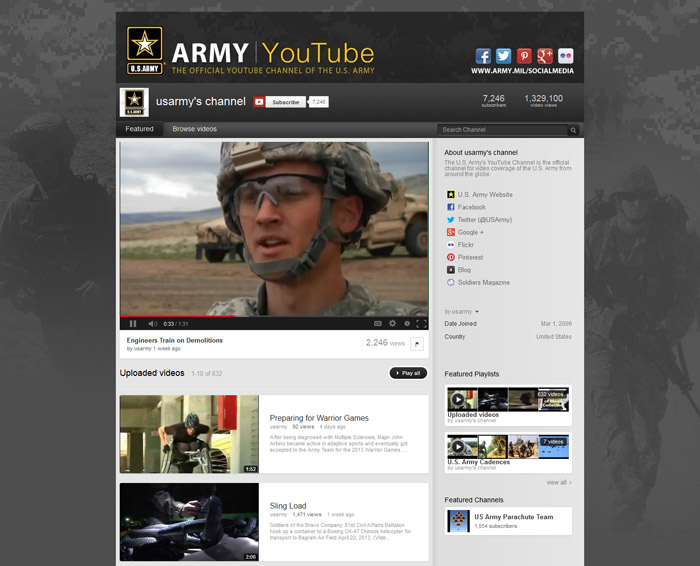Expand the 'by usarmy' dropdown

click(x=462, y=312)
